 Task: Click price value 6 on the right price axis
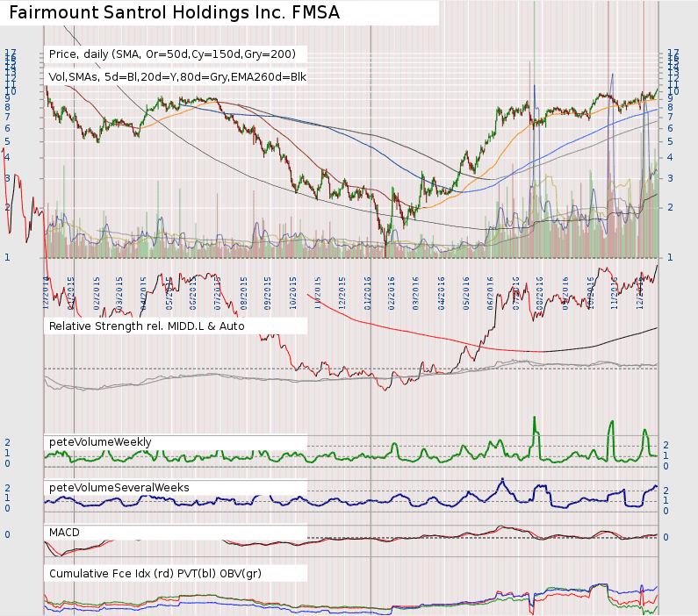pyautogui.click(x=671, y=128)
